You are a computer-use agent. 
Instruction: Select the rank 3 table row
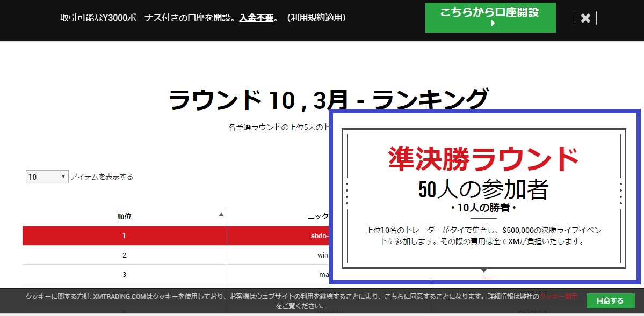(x=124, y=275)
